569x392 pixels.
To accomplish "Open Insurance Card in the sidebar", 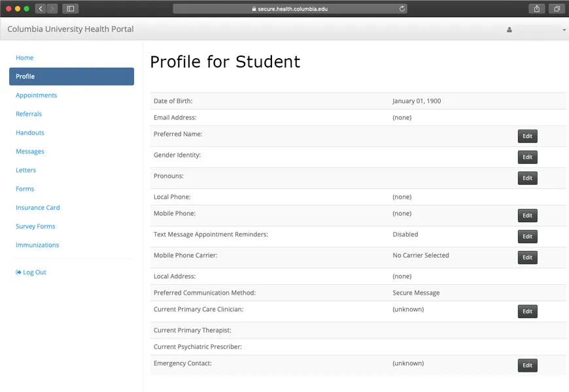I will pos(38,207).
